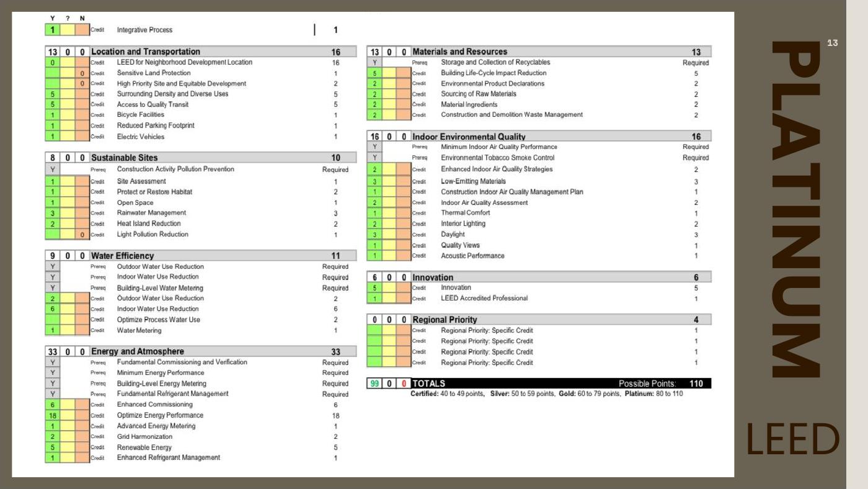Click the "Water Efficiency" section heading

123,256
